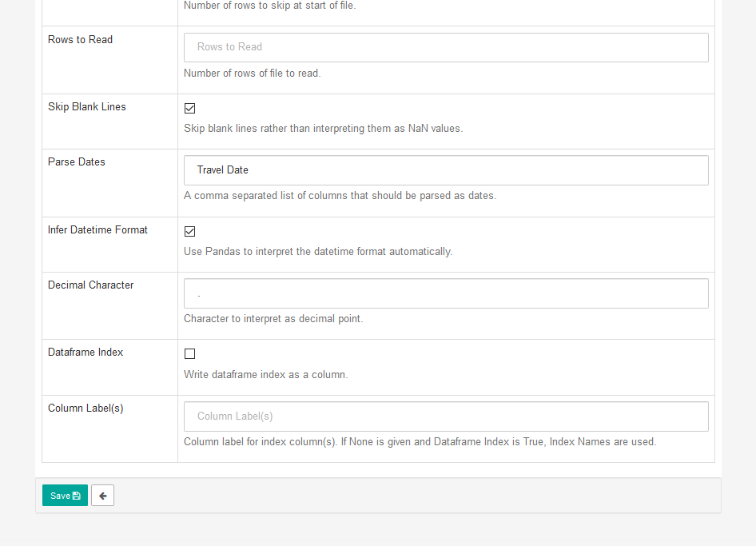The height and width of the screenshot is (546, 756).
Task: Click the Skip Blank Lines row label
Action: (x=87, y=106)
